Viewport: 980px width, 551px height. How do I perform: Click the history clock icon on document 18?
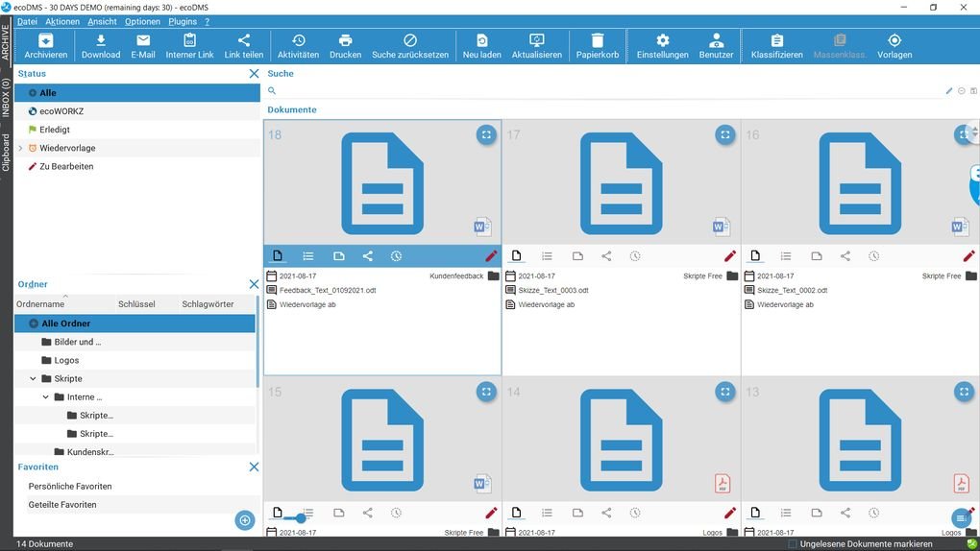[x=396, y=256]
